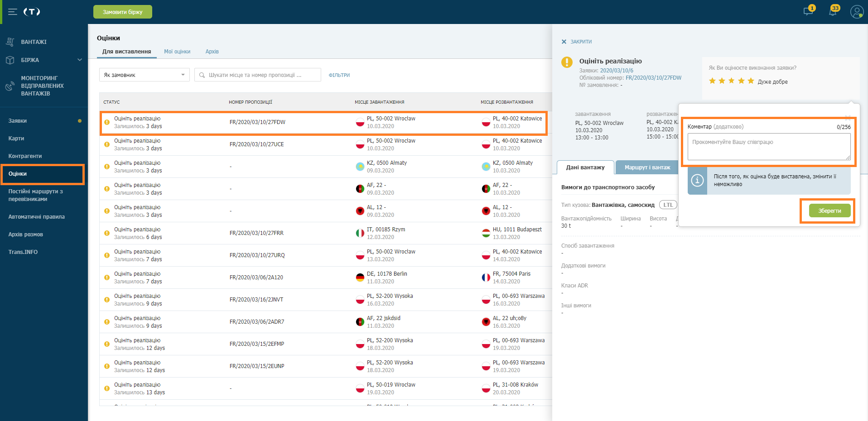Open messages chat icon with badge 1
Viewport: 868px width, 421px height.
pos(808,11)
